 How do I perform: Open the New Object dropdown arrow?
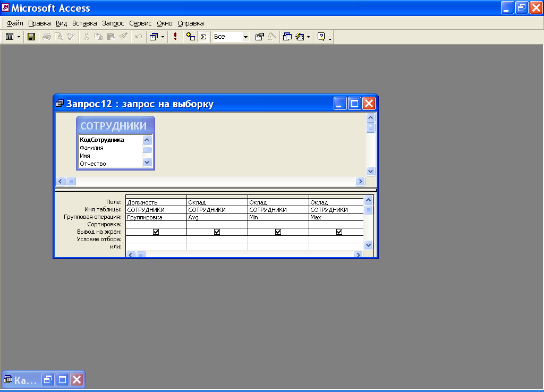click(x=309, y=37)
